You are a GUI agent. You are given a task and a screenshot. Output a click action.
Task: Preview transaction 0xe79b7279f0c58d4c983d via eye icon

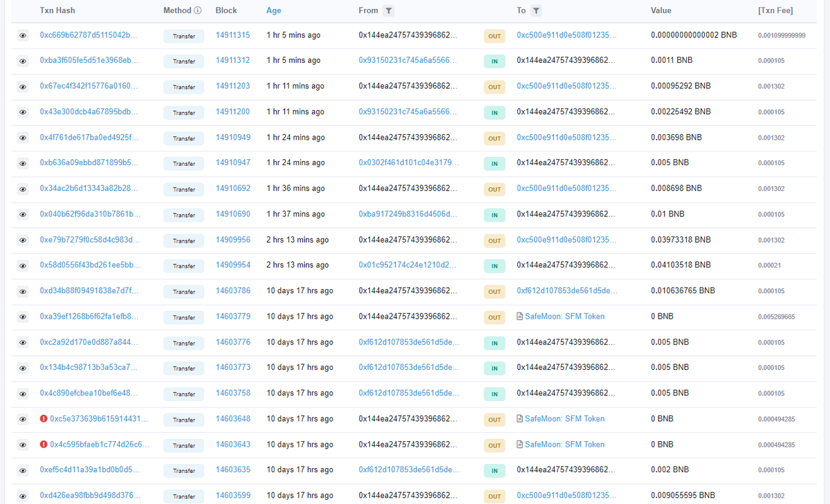23,240
